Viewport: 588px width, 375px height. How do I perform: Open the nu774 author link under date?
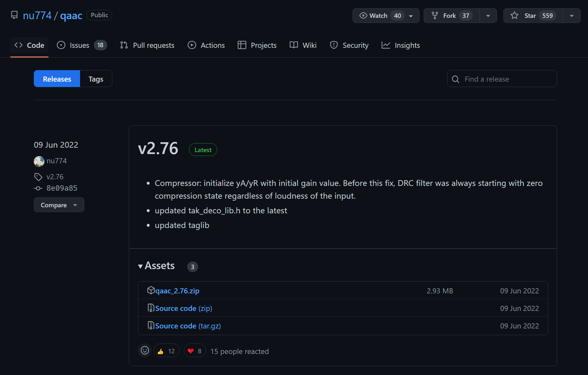pyautogui.click(x=56, y=161)
